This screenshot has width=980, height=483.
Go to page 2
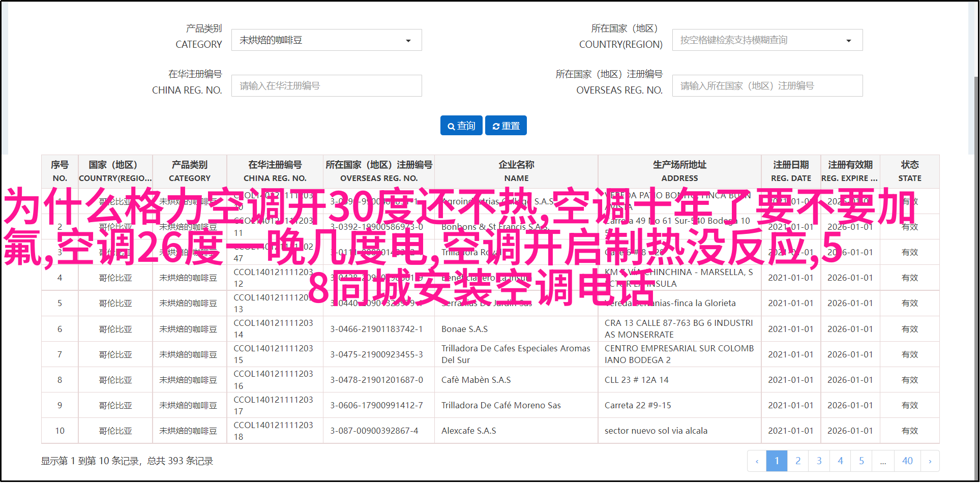[798, 461]
